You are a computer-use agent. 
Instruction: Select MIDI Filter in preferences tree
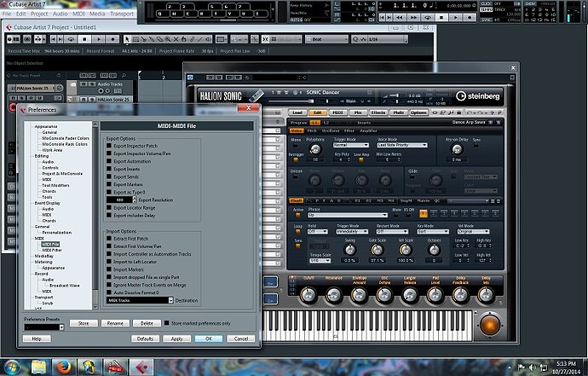tap(52, 250)
